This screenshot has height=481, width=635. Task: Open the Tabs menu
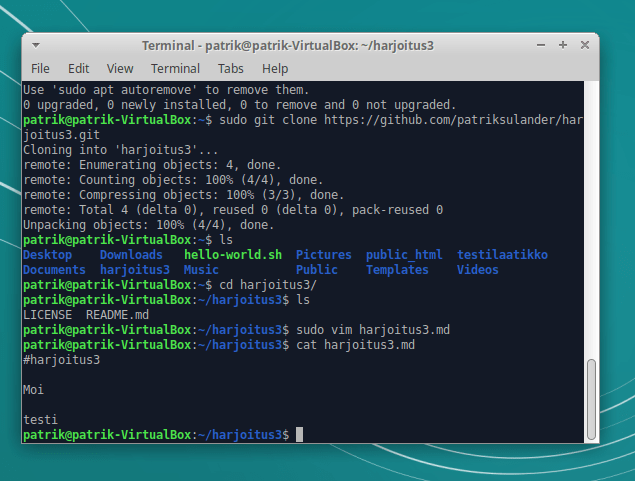click(x=230, y=69)
